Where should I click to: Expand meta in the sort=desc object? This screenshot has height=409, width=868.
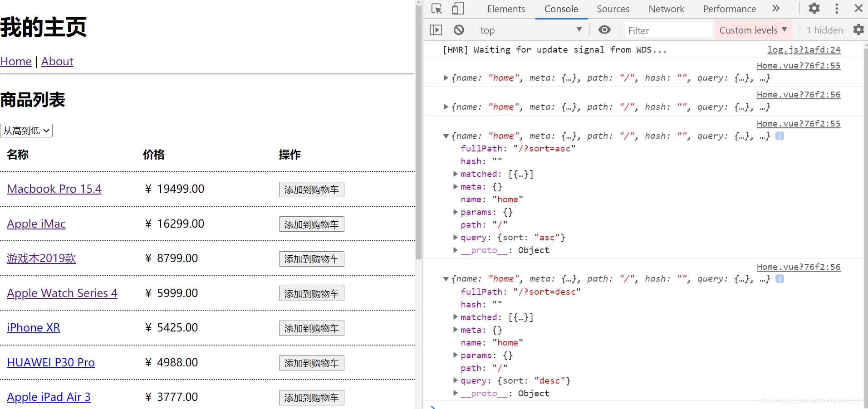[456, 330]
